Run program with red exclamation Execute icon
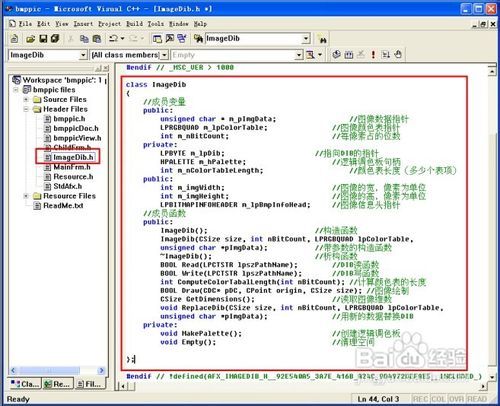The image size is (500, 406). (373, 55)
